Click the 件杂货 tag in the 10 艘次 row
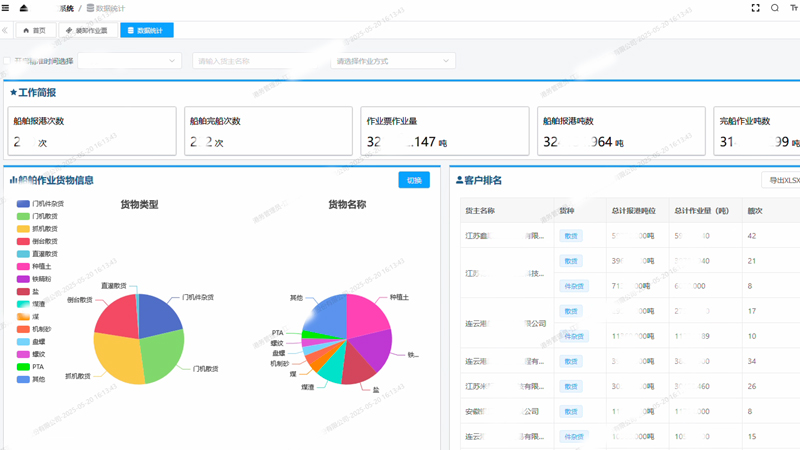 pyautogui.click(x=574, y=336)
